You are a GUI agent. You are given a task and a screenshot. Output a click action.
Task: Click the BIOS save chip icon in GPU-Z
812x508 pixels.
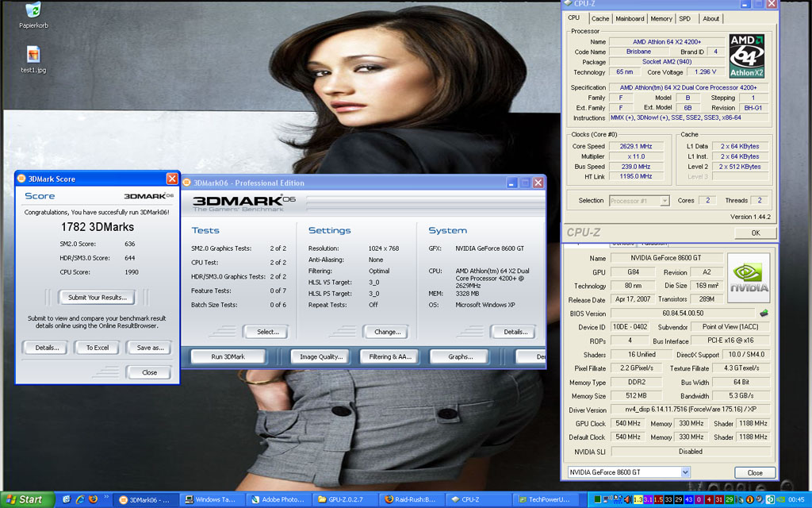(764, 313)
